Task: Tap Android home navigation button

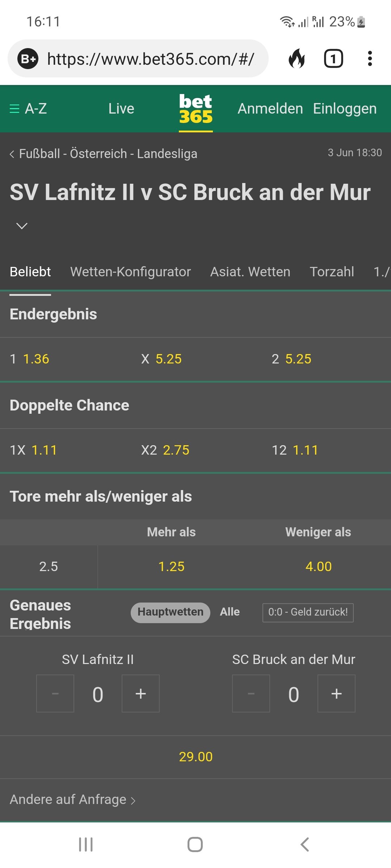Action: click(x=195, y=844)
